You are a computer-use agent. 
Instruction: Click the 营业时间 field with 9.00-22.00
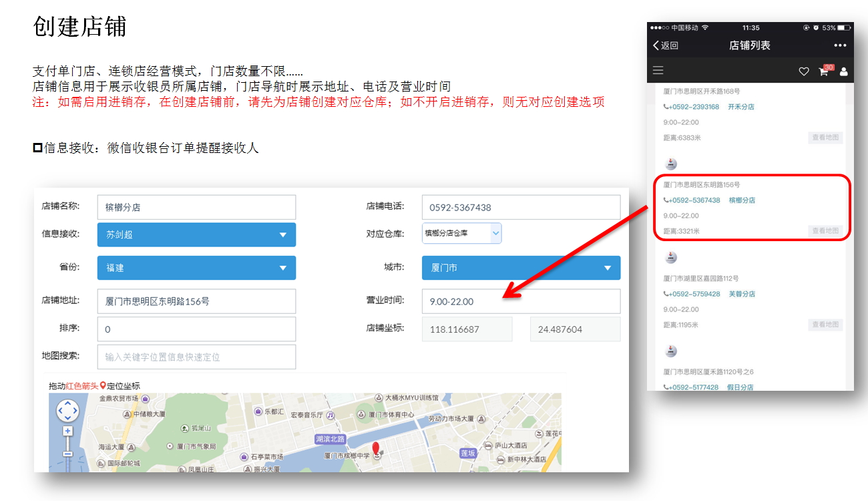click(x=521, y=301)
